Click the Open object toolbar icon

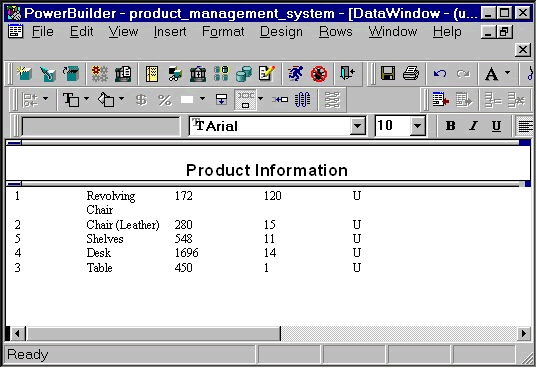71,74
